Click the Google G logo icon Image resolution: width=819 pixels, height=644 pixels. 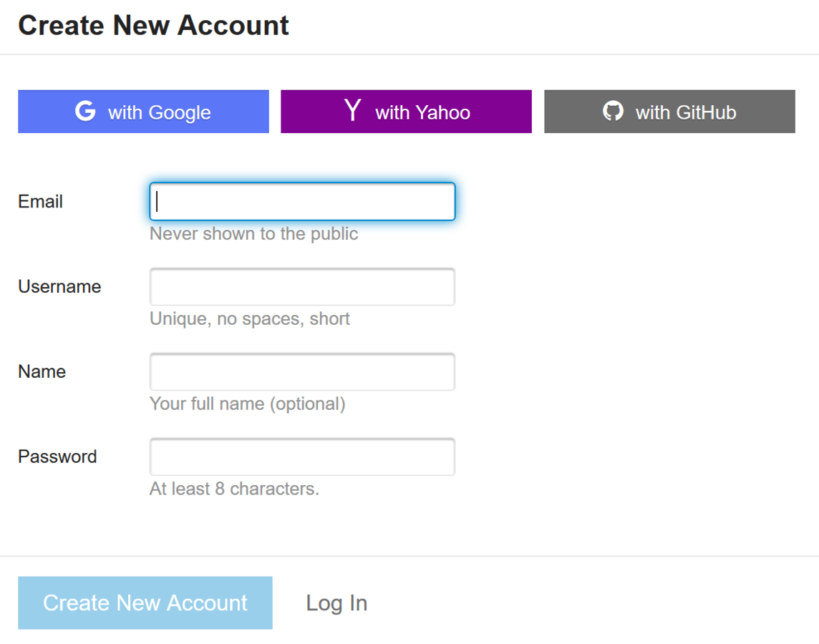pos(85,111)
